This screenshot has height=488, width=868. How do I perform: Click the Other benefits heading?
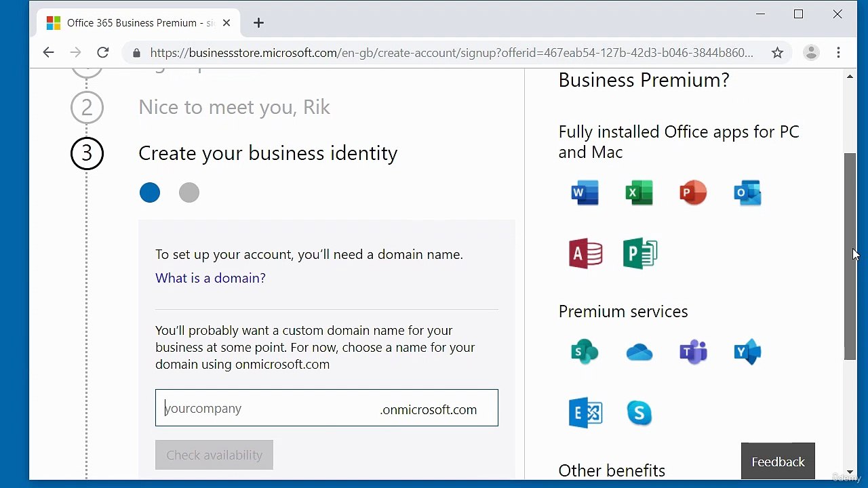[612, 470]
